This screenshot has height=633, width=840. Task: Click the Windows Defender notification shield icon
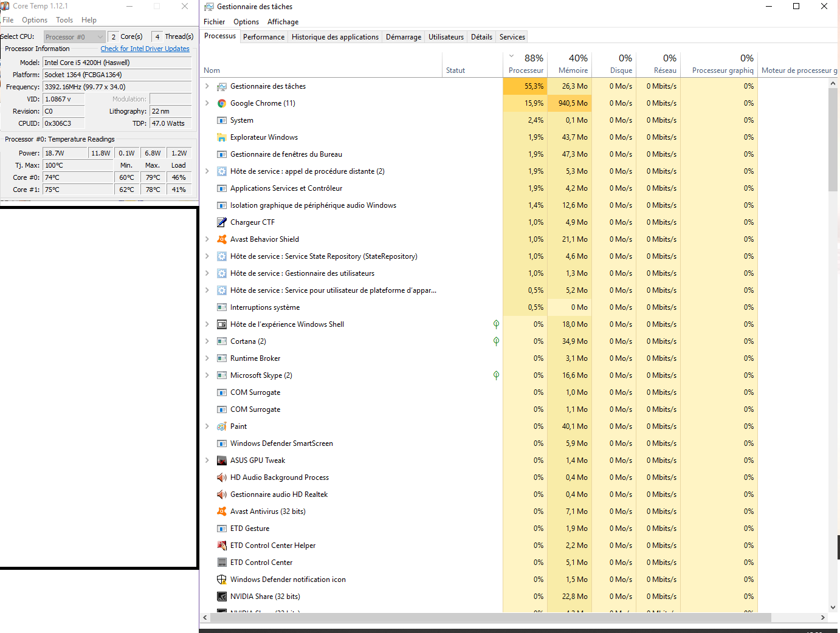point(222,580)
